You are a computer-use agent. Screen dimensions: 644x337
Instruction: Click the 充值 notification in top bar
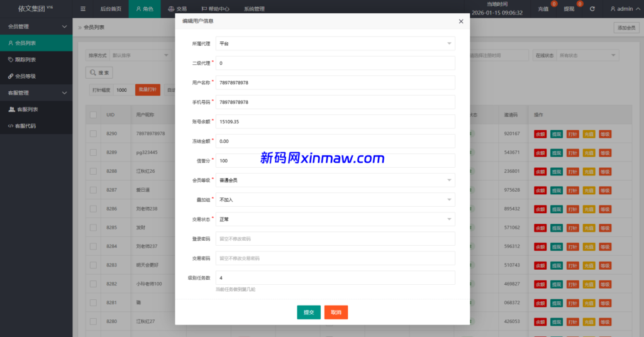pos(543,9)
